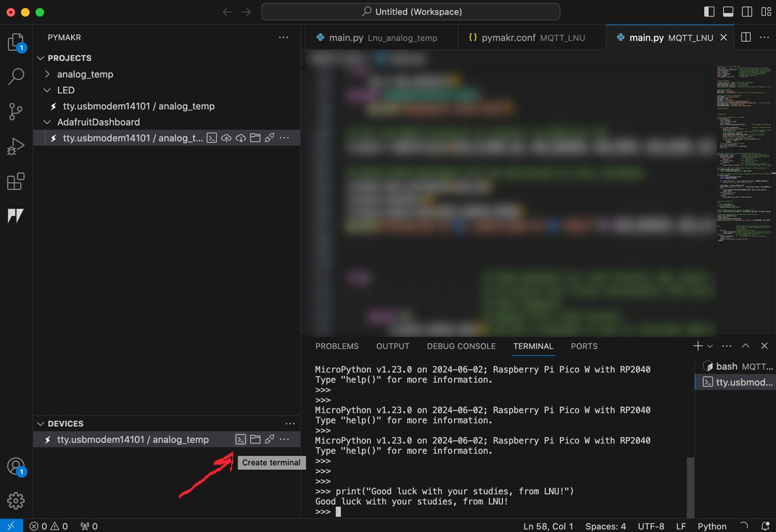Open device in file explorer in AdafruitDashboard row
This screenshot has width=776, height=532.
coord(255,138)
